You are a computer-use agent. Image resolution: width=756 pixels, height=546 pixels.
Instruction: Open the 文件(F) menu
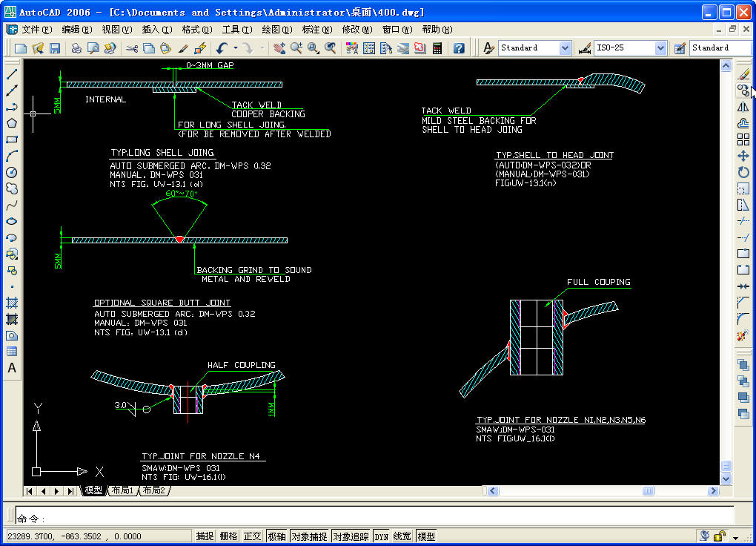coord(36,30)
